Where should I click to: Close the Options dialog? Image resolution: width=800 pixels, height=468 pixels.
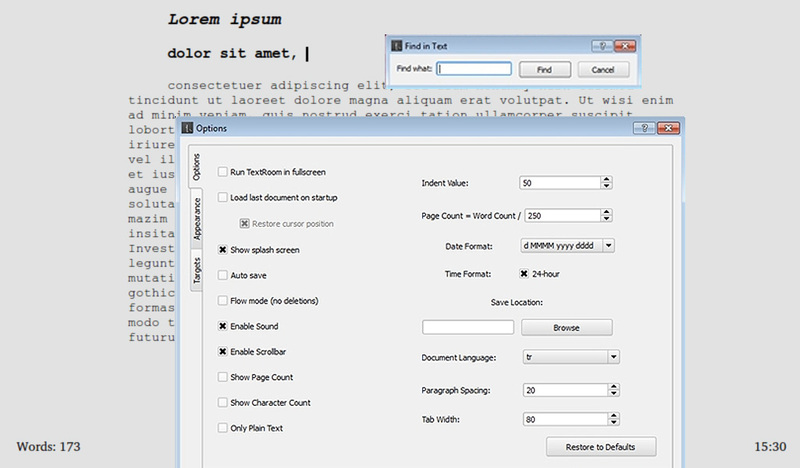click(668, 128)
